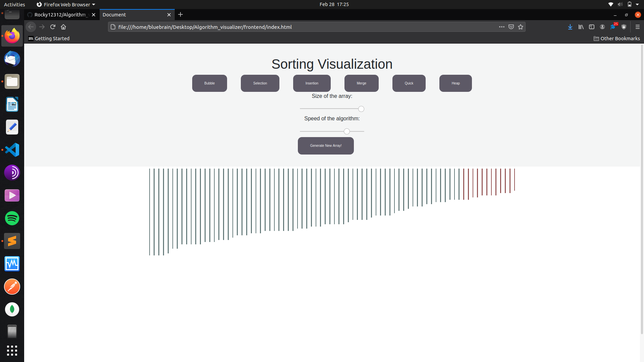The width and height of the screenshot is (644, 362).
Task: Switch to the Rocky12312/Algorithm tab
Action: (x=60, y=15)
